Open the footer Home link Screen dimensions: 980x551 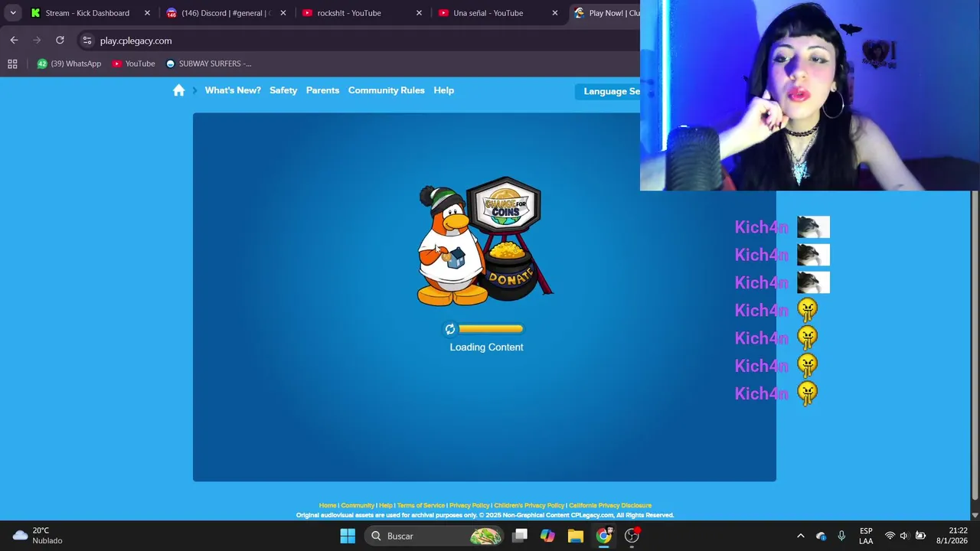tap(328, 505)
